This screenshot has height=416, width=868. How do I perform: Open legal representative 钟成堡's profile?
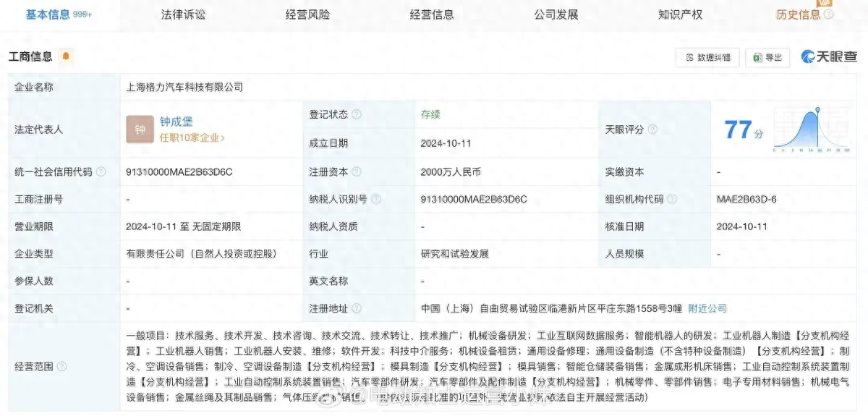click(176, 122)
